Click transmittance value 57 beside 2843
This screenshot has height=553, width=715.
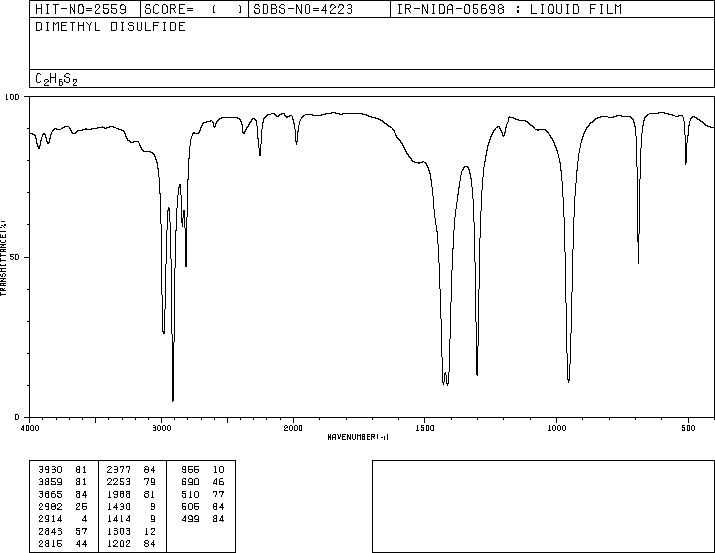pos(81,531)
